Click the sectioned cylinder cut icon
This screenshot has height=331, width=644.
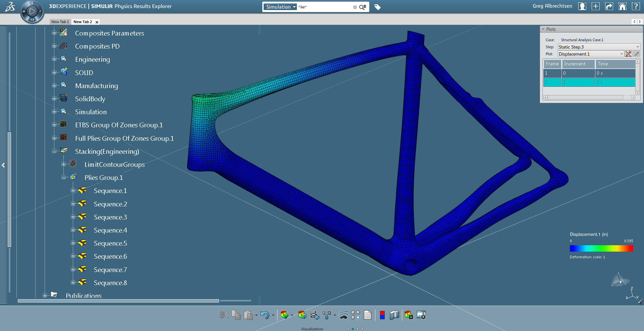[x=394, y=315]
